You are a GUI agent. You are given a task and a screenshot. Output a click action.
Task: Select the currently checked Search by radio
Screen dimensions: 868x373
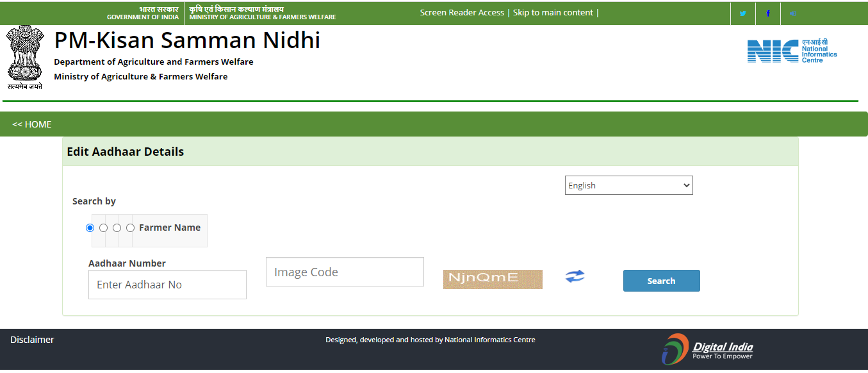coord(90,228)
